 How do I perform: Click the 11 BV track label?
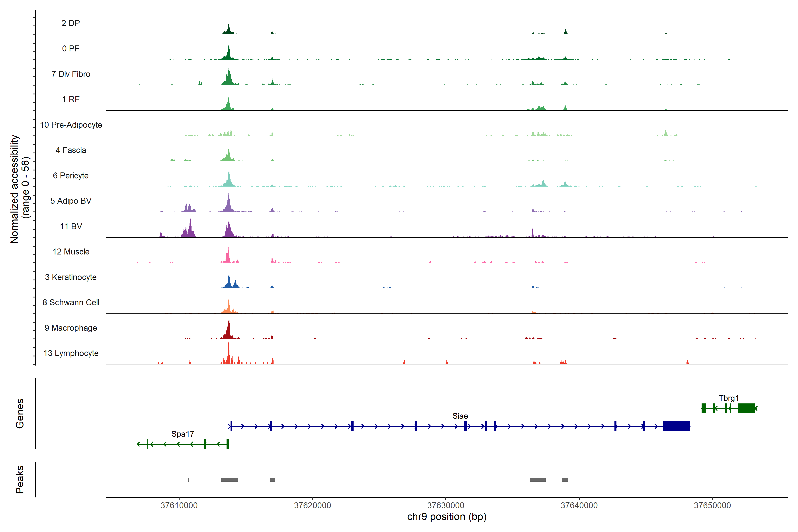[71, 226]
